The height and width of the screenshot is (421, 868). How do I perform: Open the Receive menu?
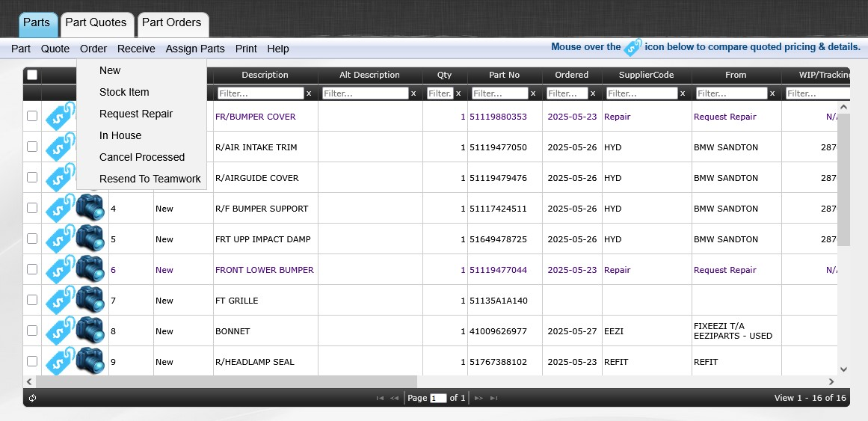pyautogui.click(x=136, y=49)
